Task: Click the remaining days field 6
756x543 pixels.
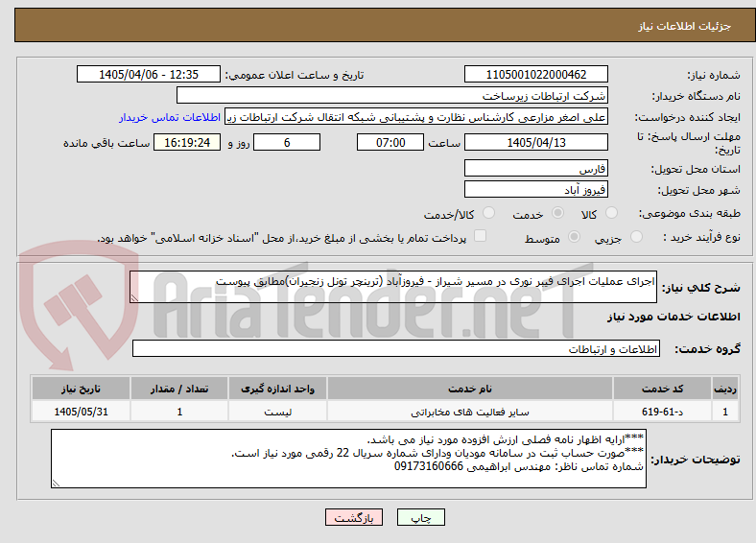Action: tap(287, 142)
